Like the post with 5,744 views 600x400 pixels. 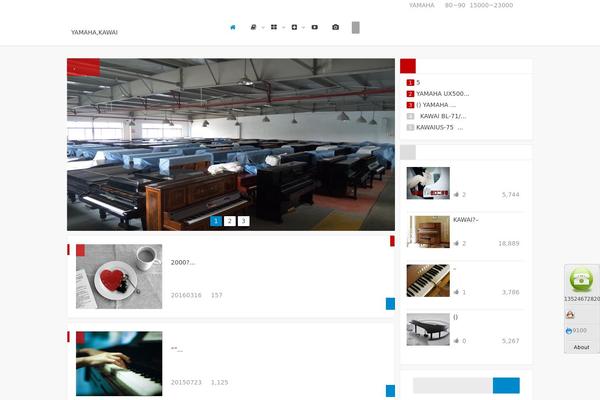tap(457, 194)
